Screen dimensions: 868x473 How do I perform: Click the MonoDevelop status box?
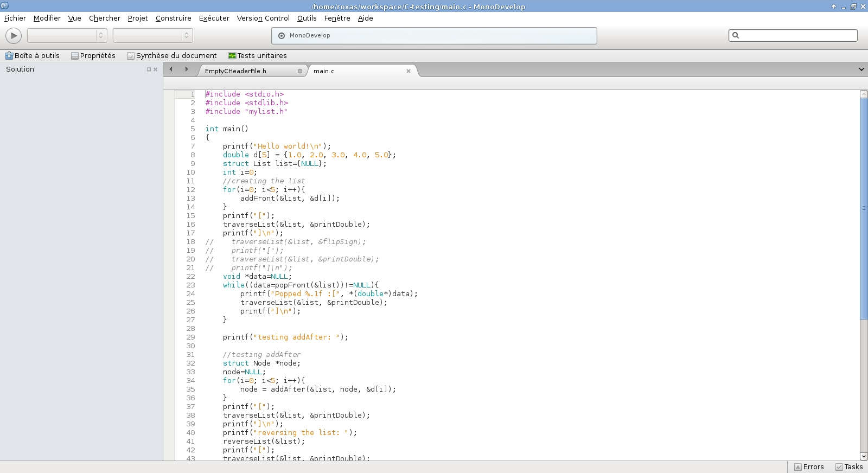pos(434,36)
